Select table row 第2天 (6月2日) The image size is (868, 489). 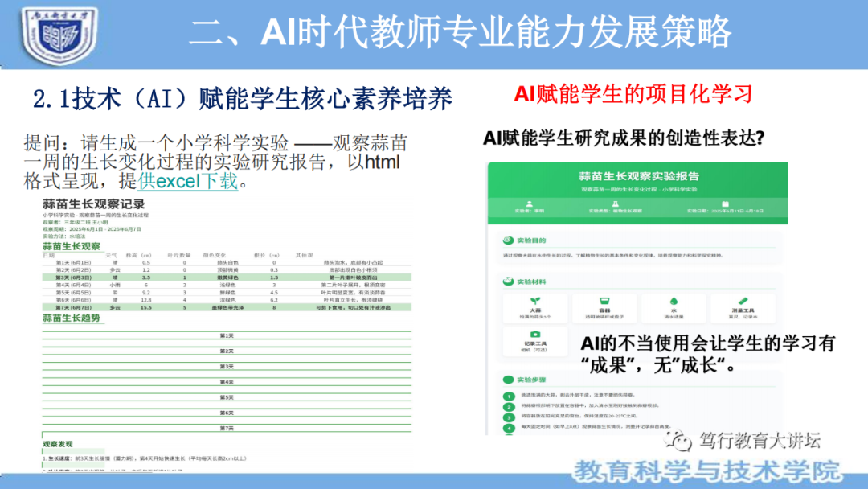click(x=227, y=269)
